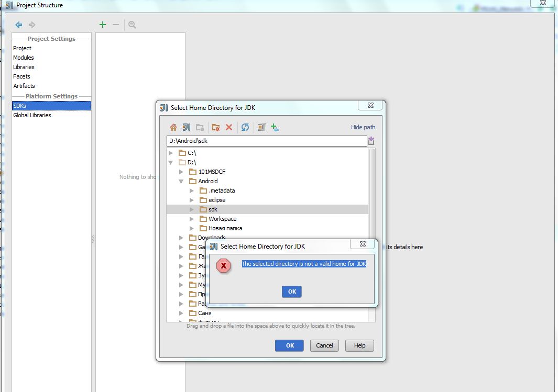This screenshot has width=558, height=392.
Task: Expand the Новая папка folder
Action: (191, 229)
